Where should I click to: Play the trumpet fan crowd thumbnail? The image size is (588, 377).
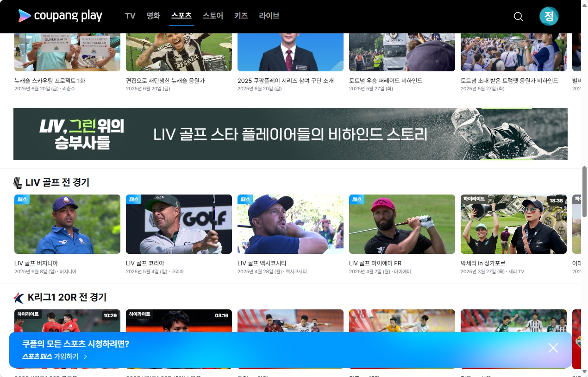(513, 52)
